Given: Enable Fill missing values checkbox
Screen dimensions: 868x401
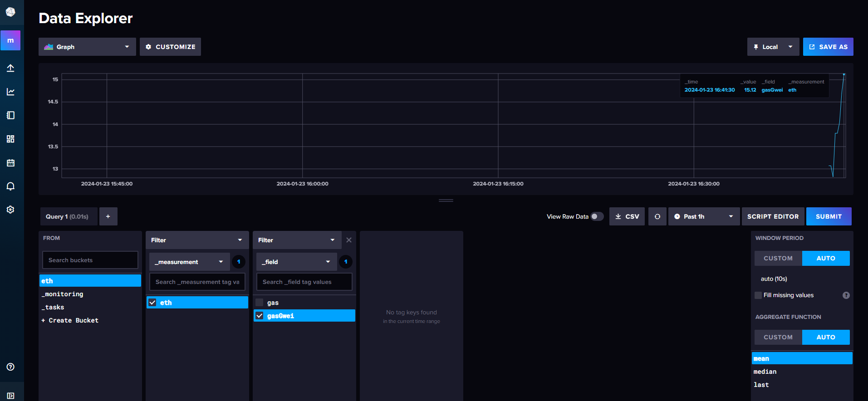Looking at the screenshot, I should click(x=758, y=295).
